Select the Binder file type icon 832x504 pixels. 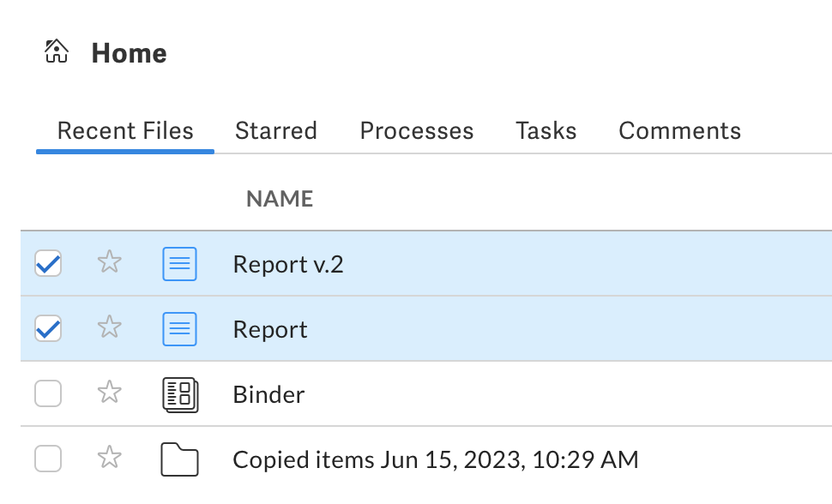[x=179, y=394]
